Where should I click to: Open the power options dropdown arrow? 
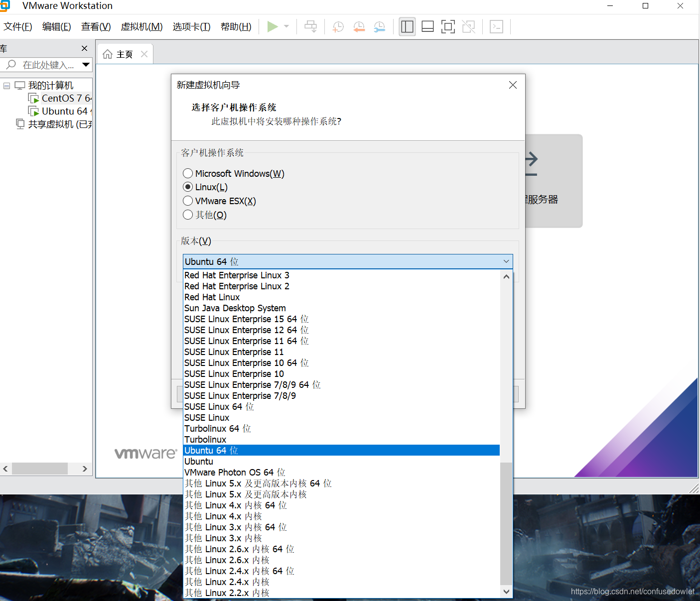point(286,26)
